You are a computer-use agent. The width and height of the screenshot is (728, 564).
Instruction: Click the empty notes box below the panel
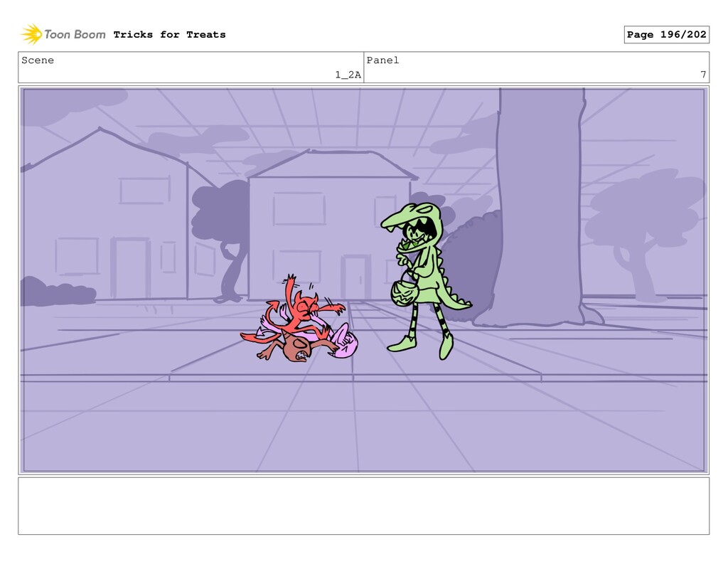363,506
